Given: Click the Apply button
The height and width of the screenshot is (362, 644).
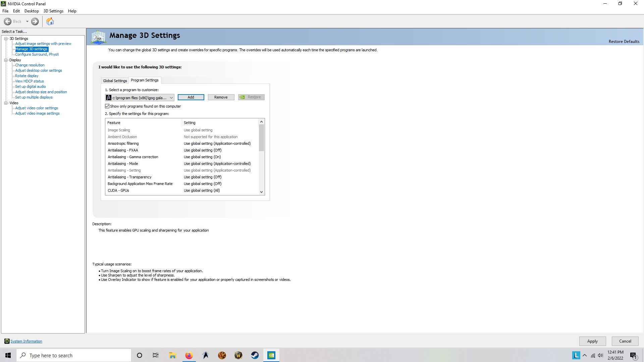Looking at the screenshot, I should tap(592, 341).
